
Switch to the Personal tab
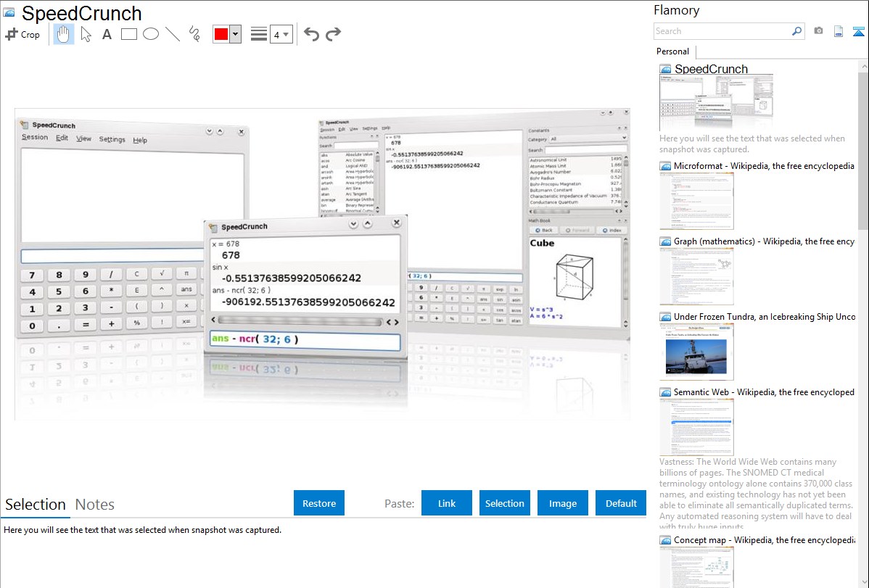point(673,51)
